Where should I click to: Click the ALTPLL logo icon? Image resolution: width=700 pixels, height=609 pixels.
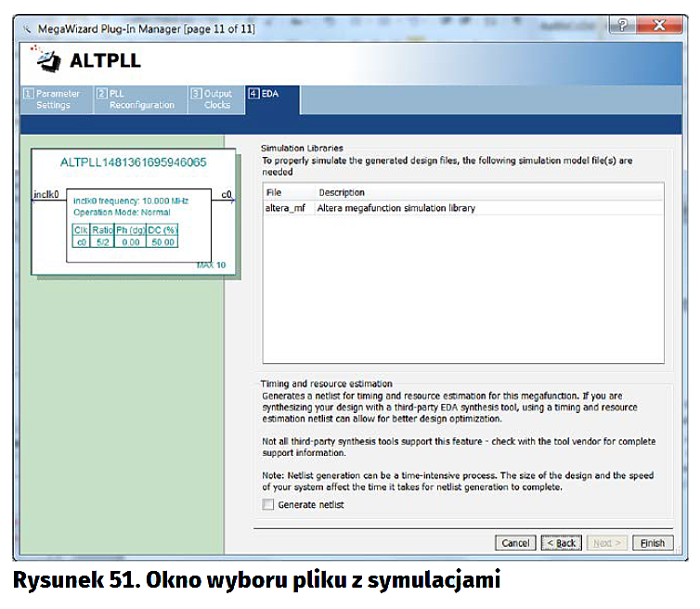pos(46,60)
